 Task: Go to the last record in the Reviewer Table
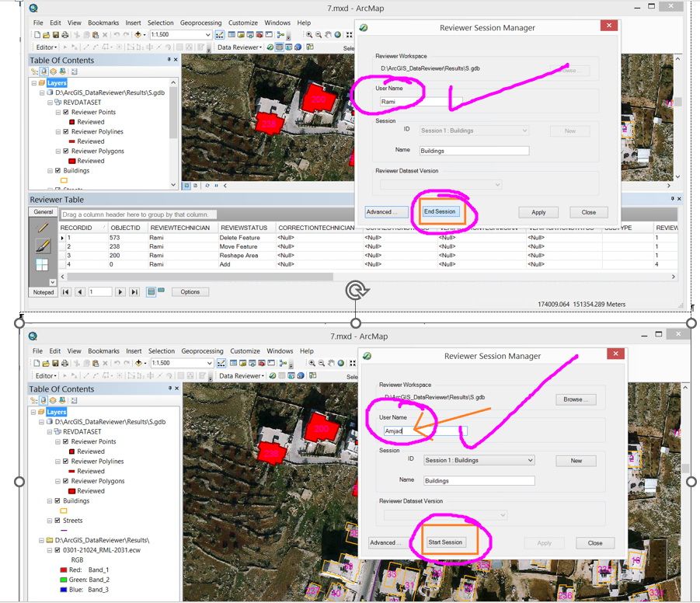pos(134,292)
